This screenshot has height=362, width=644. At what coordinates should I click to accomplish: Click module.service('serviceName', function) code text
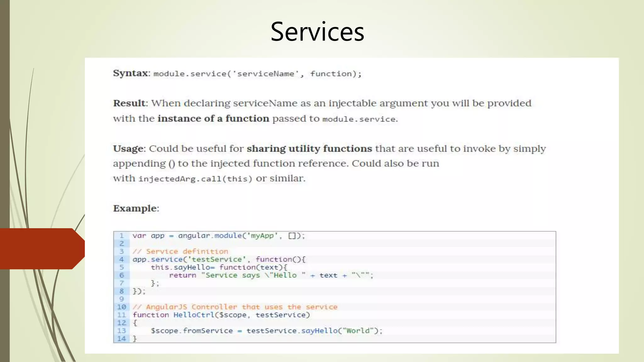(257, 74)
